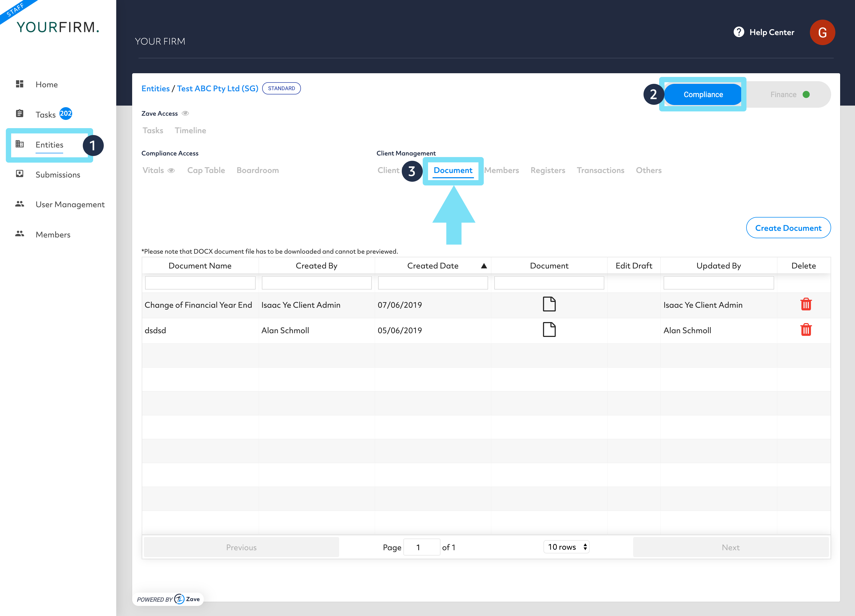Click the User Management people icon
The width and height of the screenshot is (855, 616).
point(20,204)
